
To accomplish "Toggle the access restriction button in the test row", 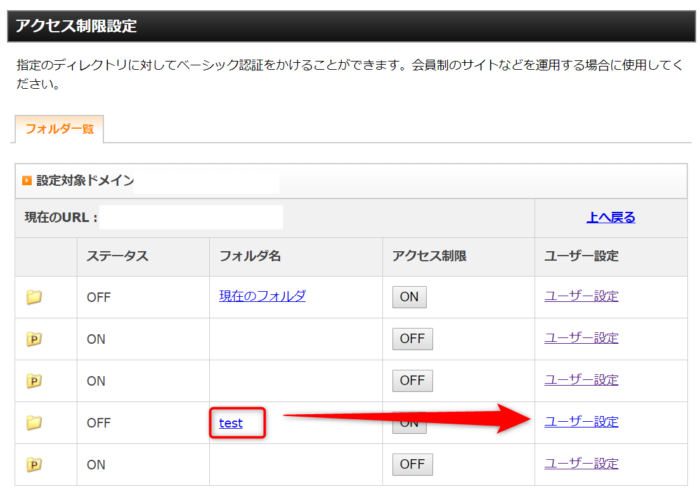I will pyautogui.click(x=409, y=423).
